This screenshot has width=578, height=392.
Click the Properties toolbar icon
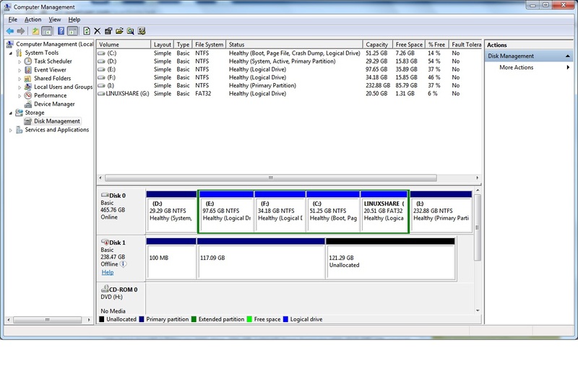pos(108,31)
